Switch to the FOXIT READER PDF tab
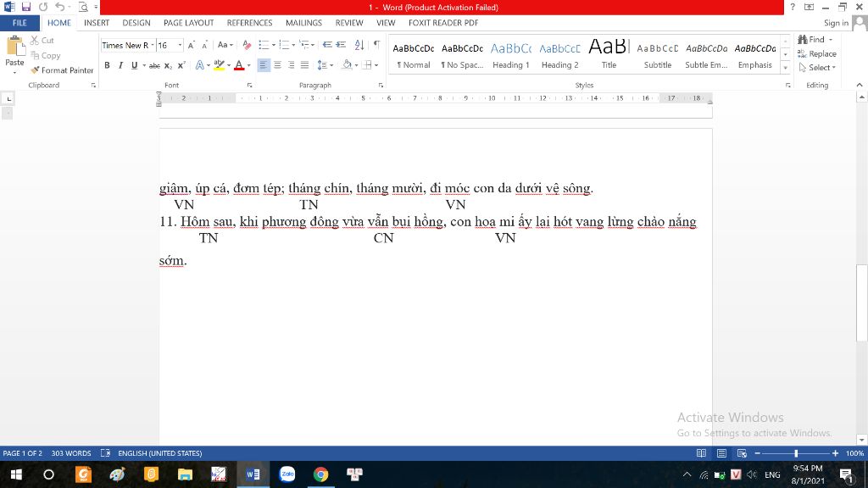 tap(443, 23)
